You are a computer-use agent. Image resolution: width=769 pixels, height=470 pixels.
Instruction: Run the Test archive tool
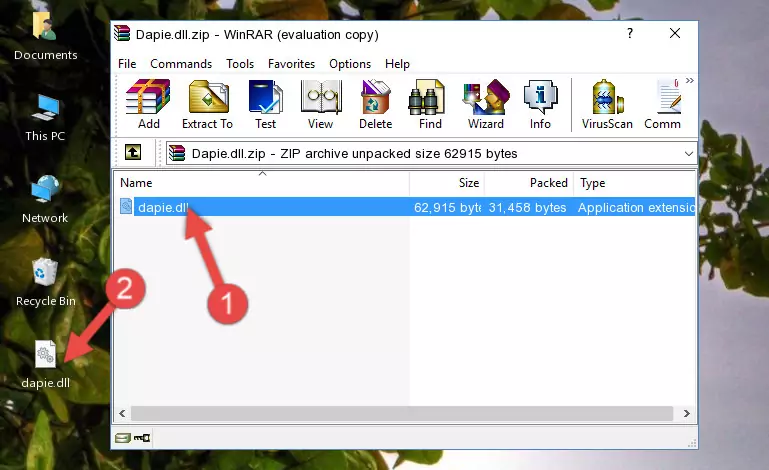tap(265, 104)
